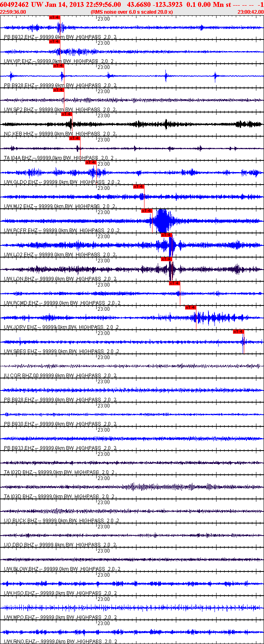Click the end time 23:00:42.00 label
Viewport: 264px width, 644px height.
pyautogui.click(x=251, y=12)
